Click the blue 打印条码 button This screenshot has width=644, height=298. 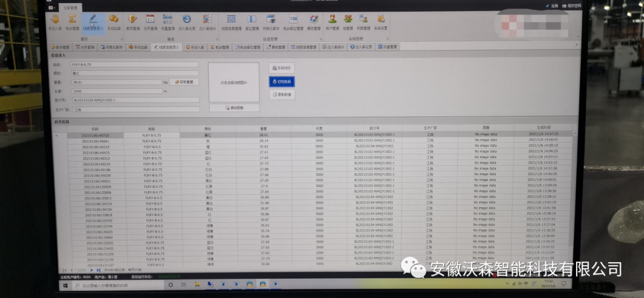281,81
